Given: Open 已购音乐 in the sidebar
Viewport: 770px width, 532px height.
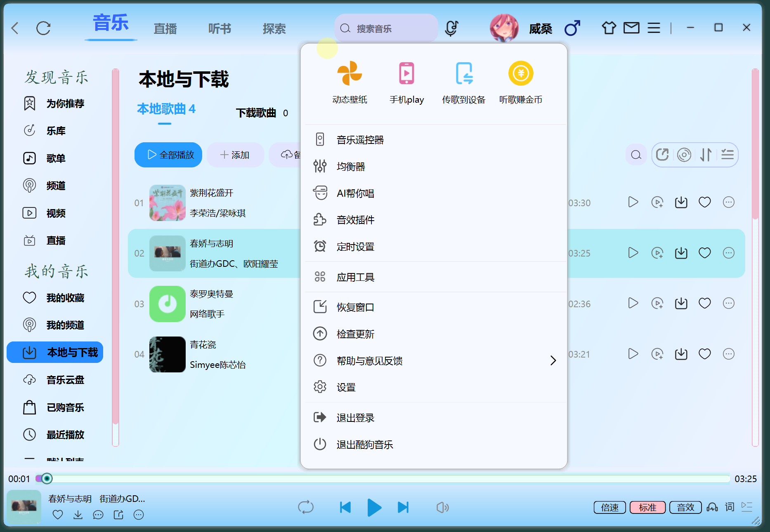Looking at the screenshot, I should [x=54, y=407].
